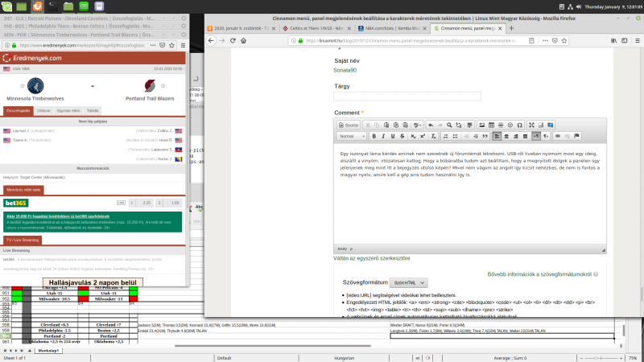Screen dimensions: 644x362
Task: Click the Eredmenyek.com site logo
Action: tap(32, 58)
